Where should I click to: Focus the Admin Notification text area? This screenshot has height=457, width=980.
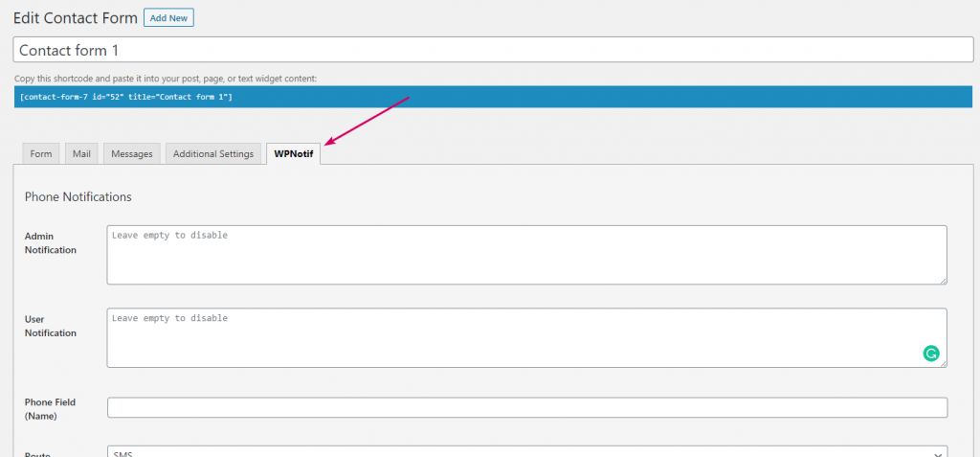526,255
